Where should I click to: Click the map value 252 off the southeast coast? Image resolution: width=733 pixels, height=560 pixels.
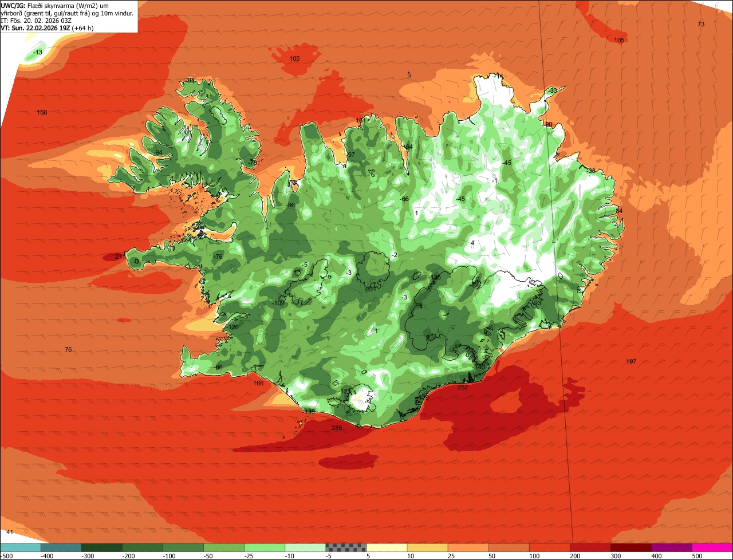point(463,388)
